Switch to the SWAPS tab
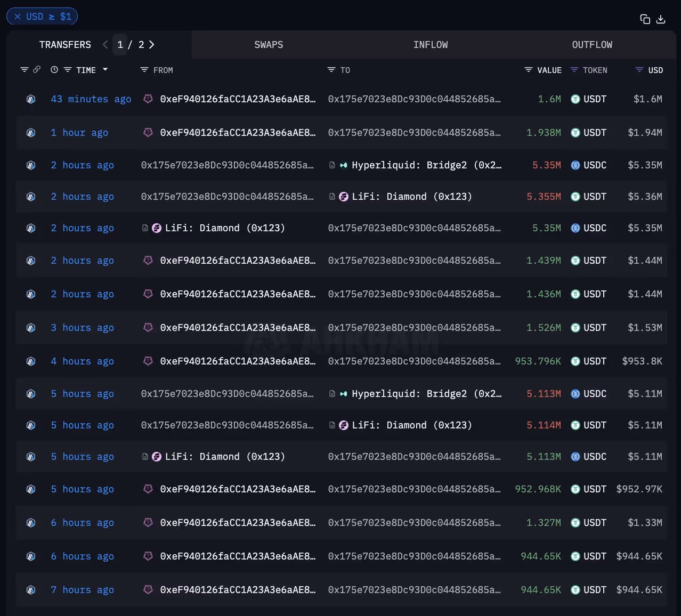 pos(269,45)
